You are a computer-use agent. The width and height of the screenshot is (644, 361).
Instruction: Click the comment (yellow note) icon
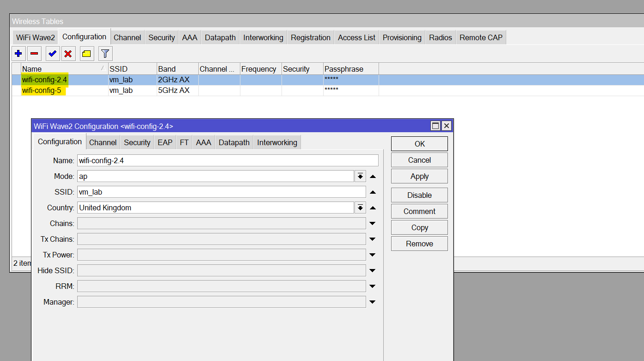click(x=86, y=54)
